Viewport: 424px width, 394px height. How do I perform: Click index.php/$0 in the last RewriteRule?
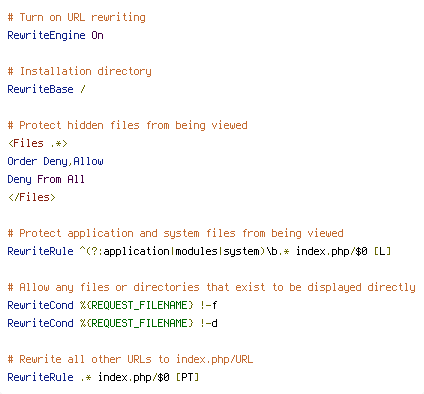[x=134, y=377]
